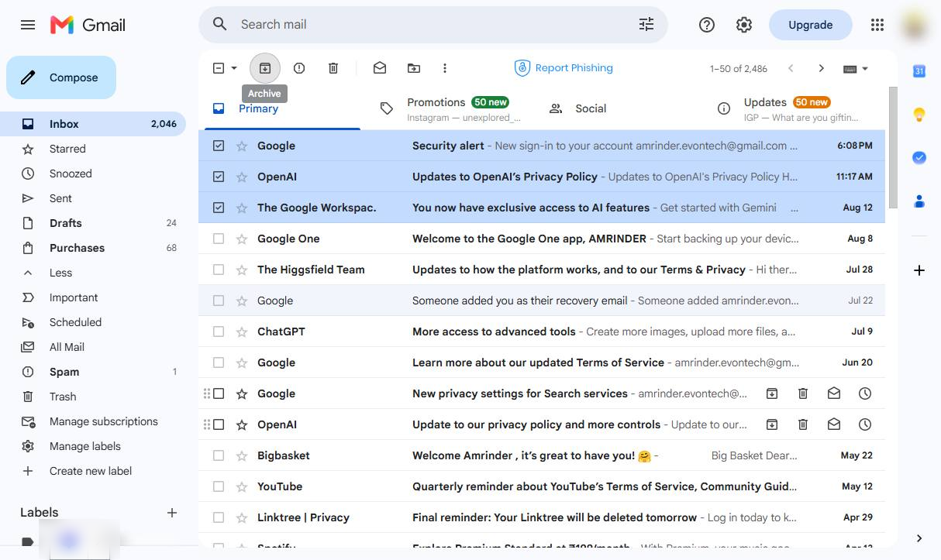Open Google Tasks side panel icon
Image resolution: width=941 pixels, height=560 pixels.
pyautogui.click(x=919, y=157)
